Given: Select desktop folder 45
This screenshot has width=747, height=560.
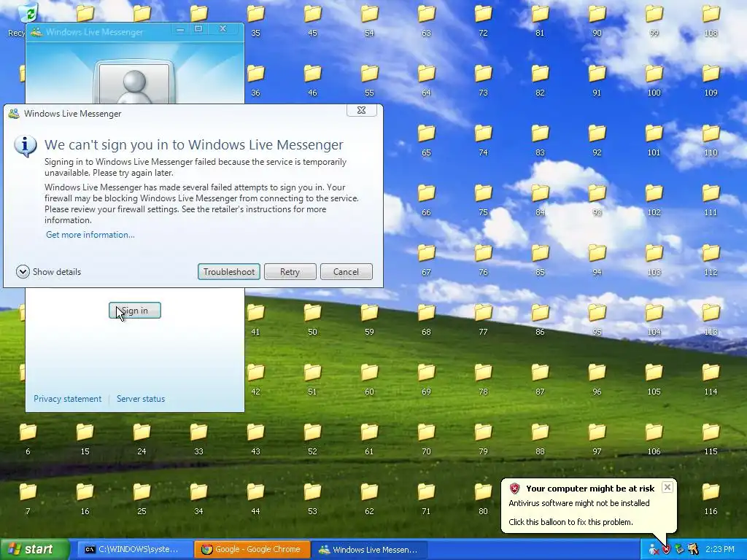Looking at the screenshot, I should coord(312,20).
